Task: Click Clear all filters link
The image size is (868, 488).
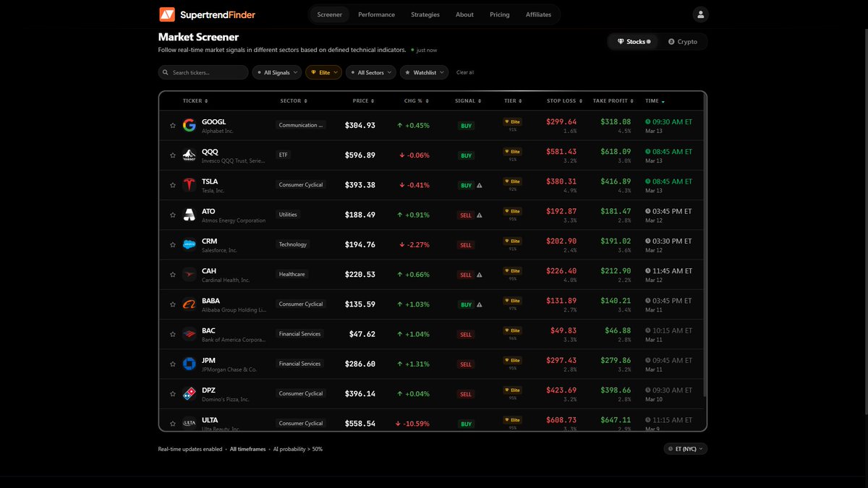Action: (465, 72)
